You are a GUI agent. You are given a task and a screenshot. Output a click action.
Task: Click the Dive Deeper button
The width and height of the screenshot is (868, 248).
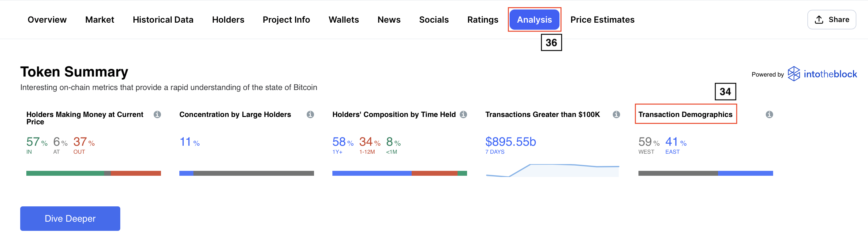pos(70,218)
